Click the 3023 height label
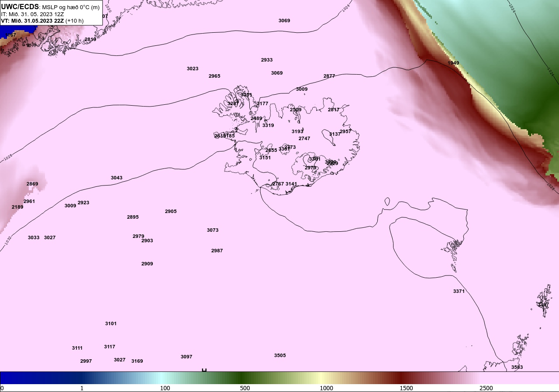 (193, 69)
